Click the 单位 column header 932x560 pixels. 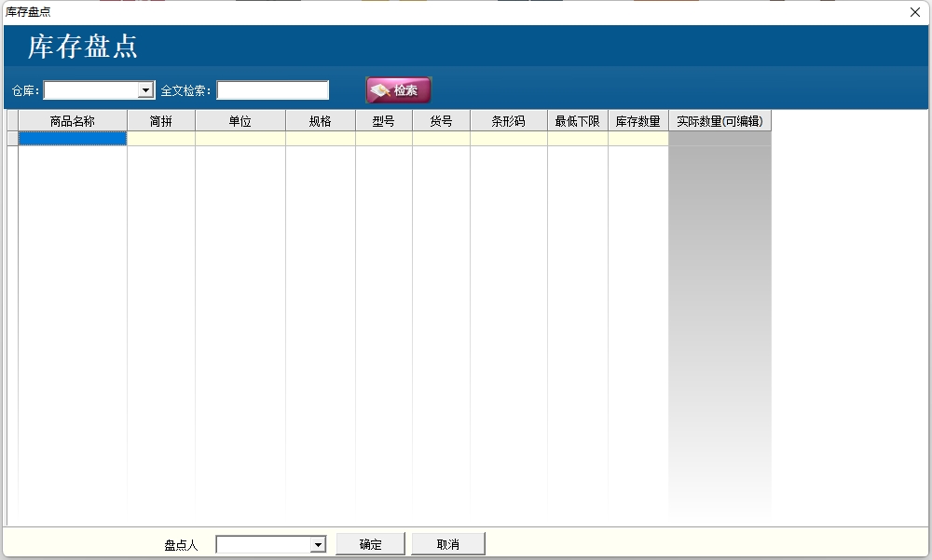tap(240, 121)
